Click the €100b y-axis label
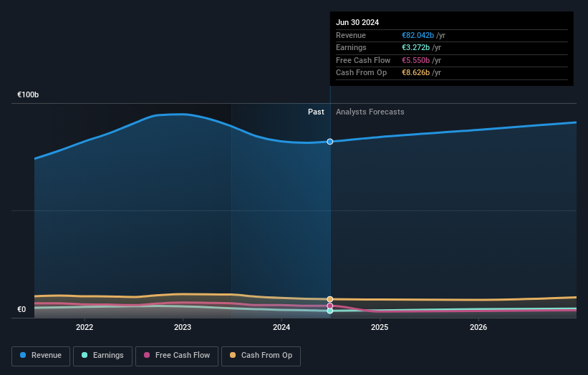The image size is (588, 375). pos(28,94)
